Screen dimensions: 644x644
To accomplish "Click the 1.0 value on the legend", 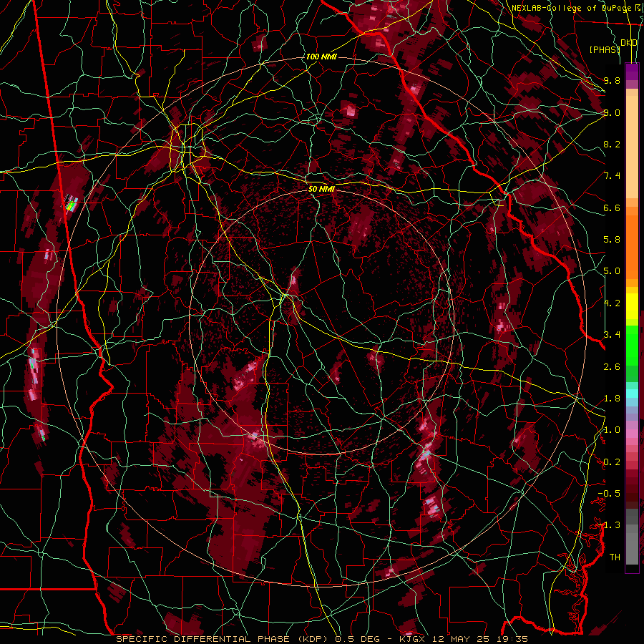I will tap(612, 430).
